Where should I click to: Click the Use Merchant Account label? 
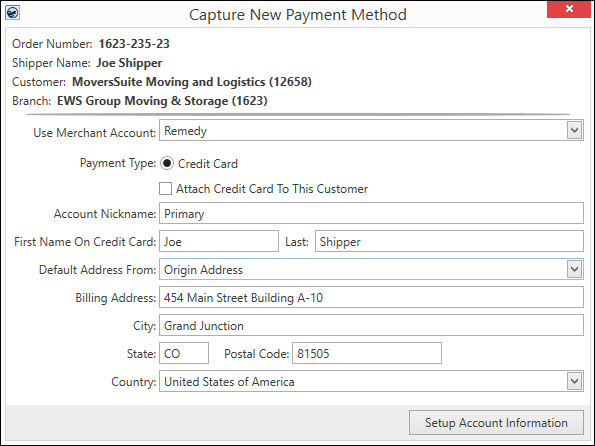[95, 132]
